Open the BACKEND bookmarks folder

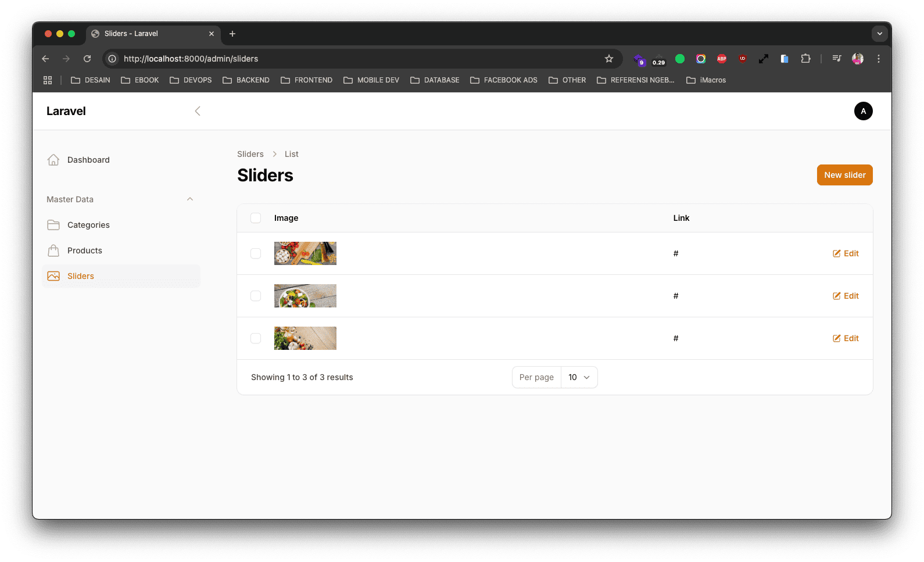[246, 80]
